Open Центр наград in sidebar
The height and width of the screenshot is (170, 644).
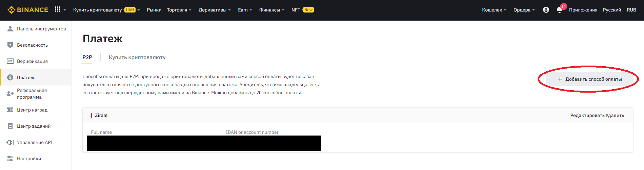pos(36,110)
